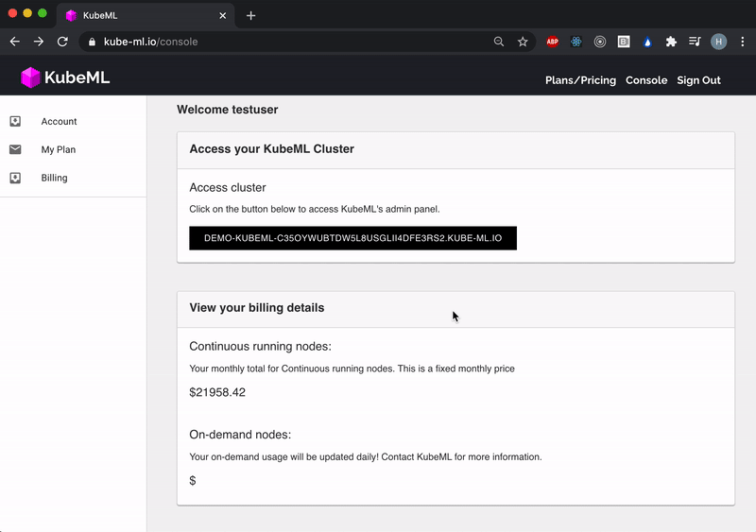756x532 pixels.
Task: Reload the page with refresh icon
Action: coord(62,42)
